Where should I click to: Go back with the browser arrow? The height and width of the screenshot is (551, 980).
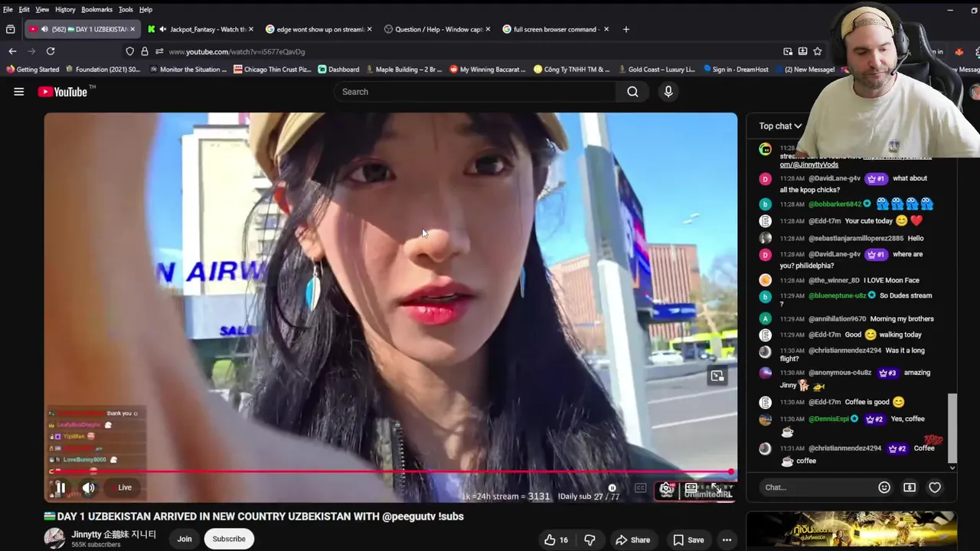pos(12,51)
